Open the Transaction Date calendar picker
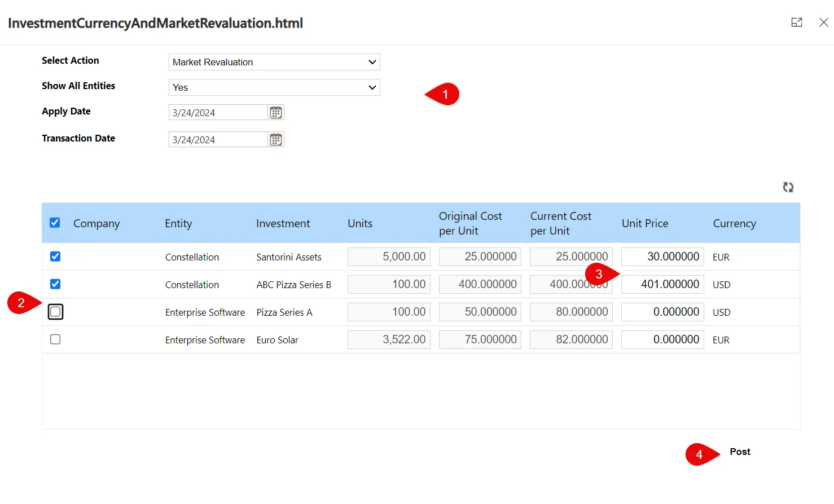 (276, 140)
